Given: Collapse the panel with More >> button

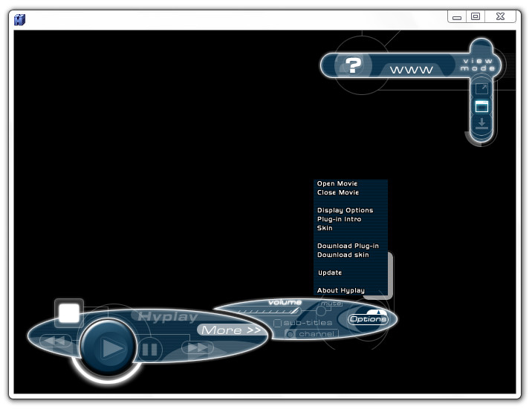Looking at the screenshot, I should (231, 330).
